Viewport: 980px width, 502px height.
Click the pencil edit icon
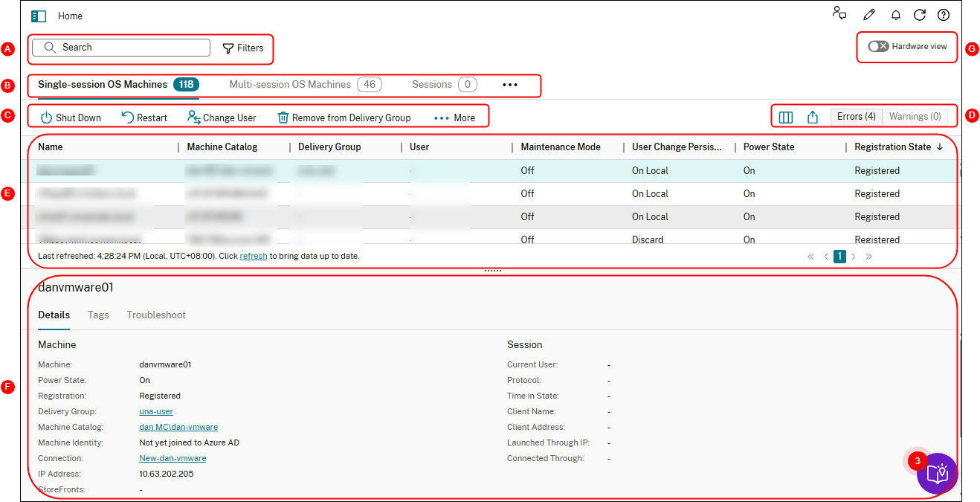[868, 15]
